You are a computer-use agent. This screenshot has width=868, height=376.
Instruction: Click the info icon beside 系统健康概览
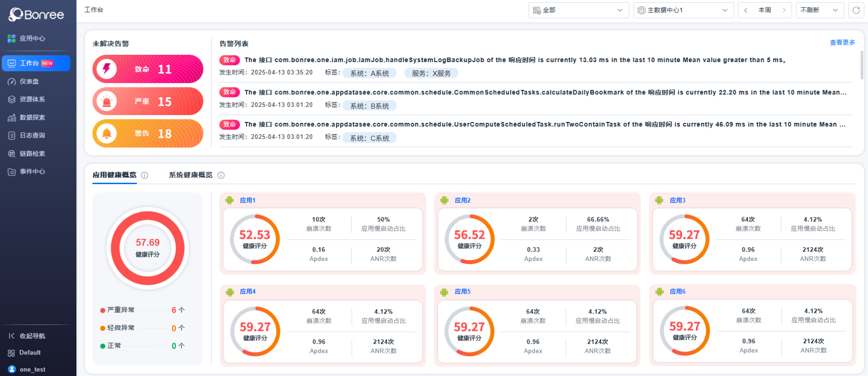tap(221, 175)
